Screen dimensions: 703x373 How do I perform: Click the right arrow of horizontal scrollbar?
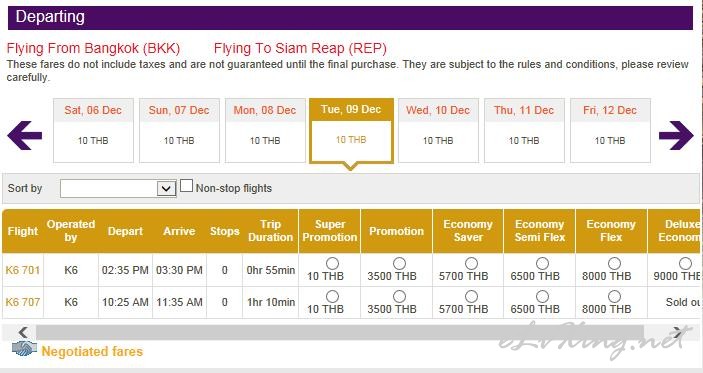click(676, 332)
